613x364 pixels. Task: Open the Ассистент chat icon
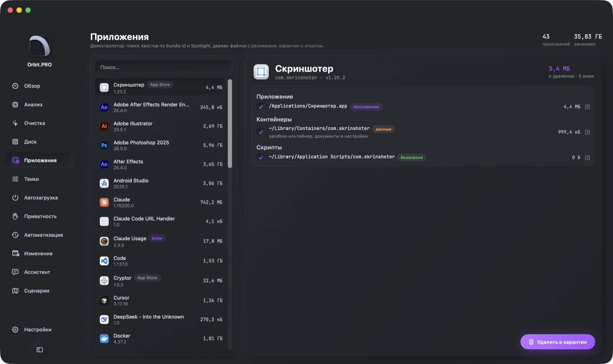click(x=15, y=272)
